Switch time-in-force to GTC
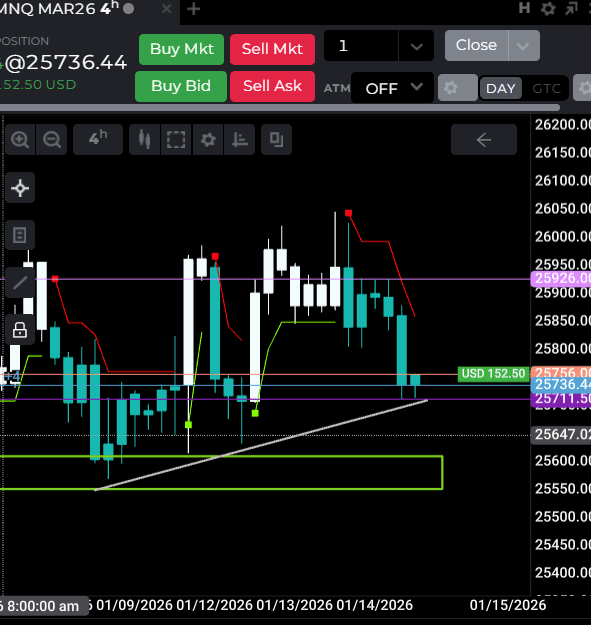Viewport: 591px width, 625px height. click(546, 88)
